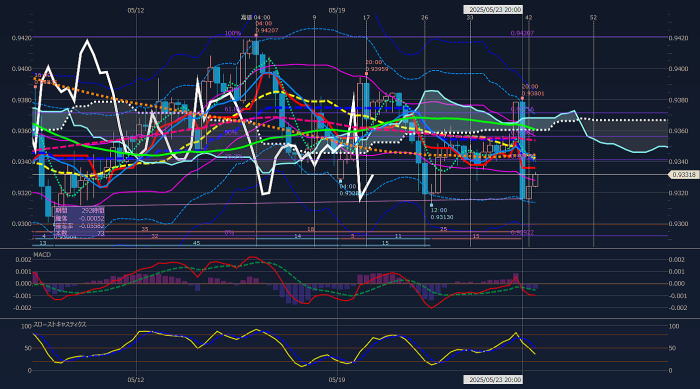Click 0.9400 on the right price axis
The width and height of the screenshot is (700, 389).
coord(678,69)
